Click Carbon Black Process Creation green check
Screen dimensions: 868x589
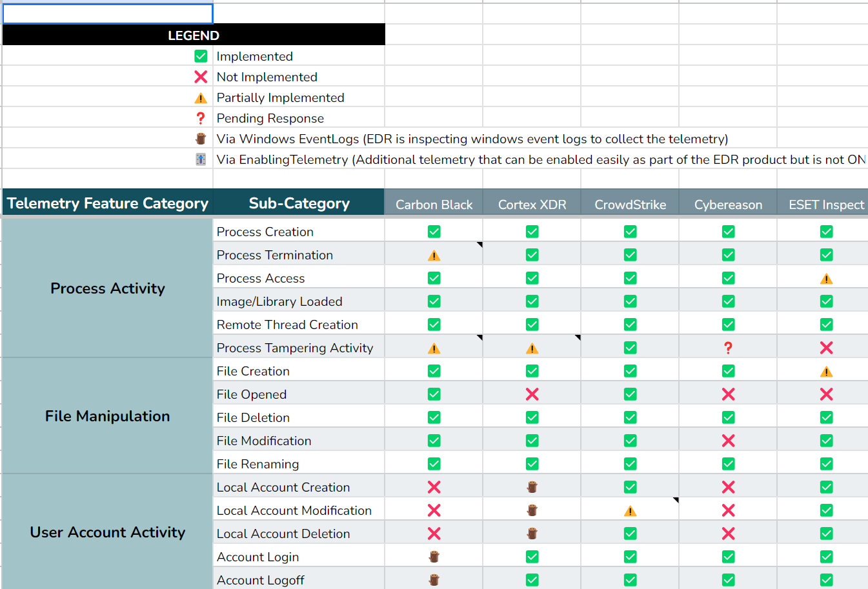pyautogui.click(x=434, y=232)
